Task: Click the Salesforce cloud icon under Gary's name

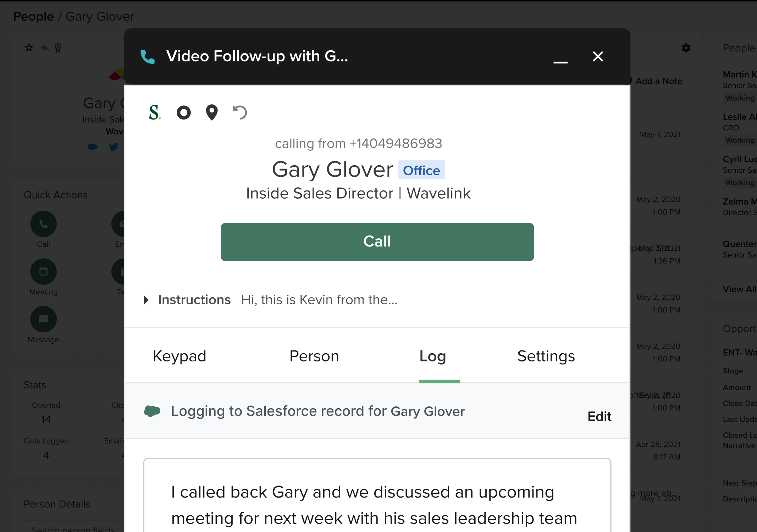Action: click(x=93, y=147)
